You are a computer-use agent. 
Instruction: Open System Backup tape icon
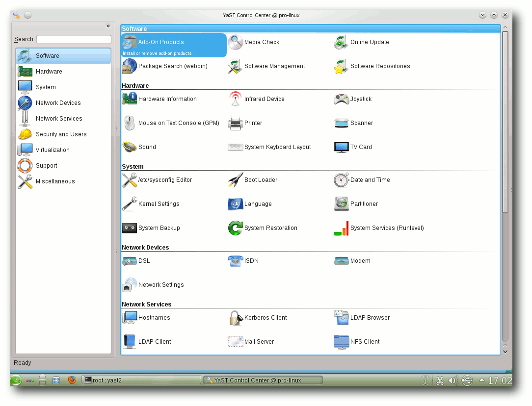click(129, 228)
